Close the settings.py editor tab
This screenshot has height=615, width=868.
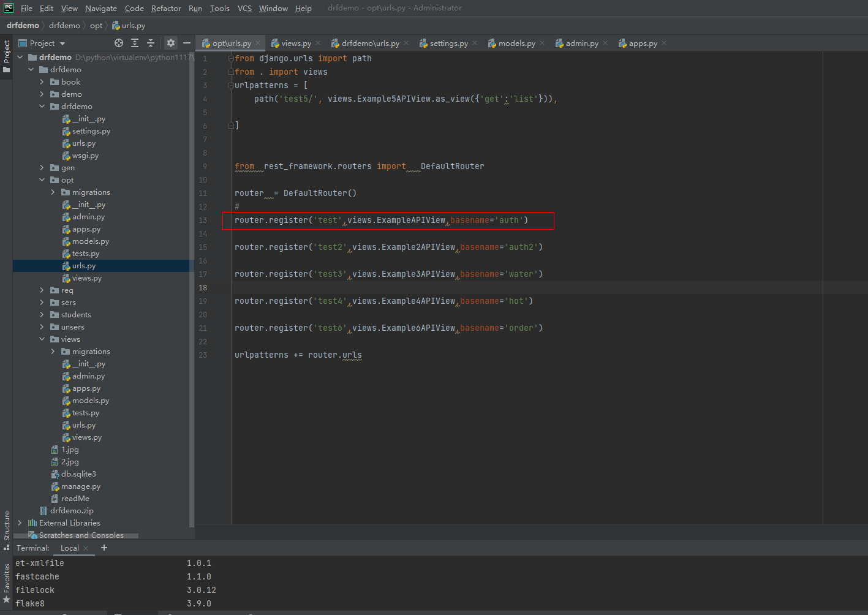click(475, 43)
